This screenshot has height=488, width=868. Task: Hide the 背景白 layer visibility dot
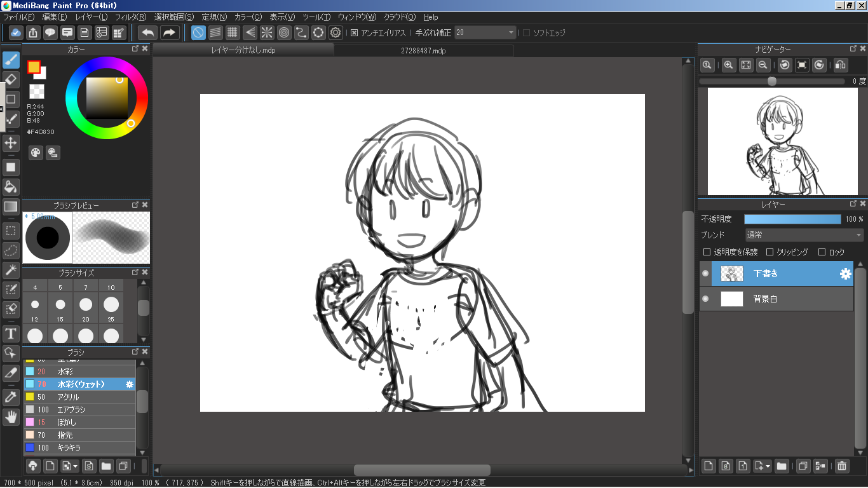705,299
